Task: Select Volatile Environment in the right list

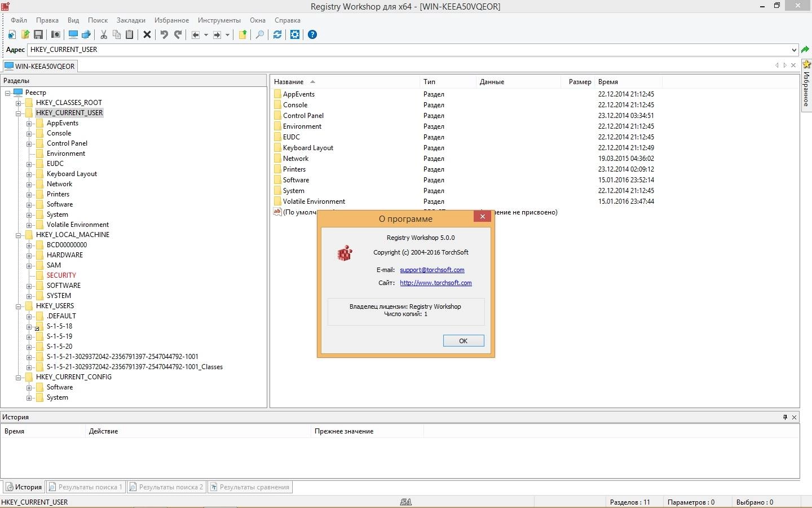Action: click(x=314, y=202)
